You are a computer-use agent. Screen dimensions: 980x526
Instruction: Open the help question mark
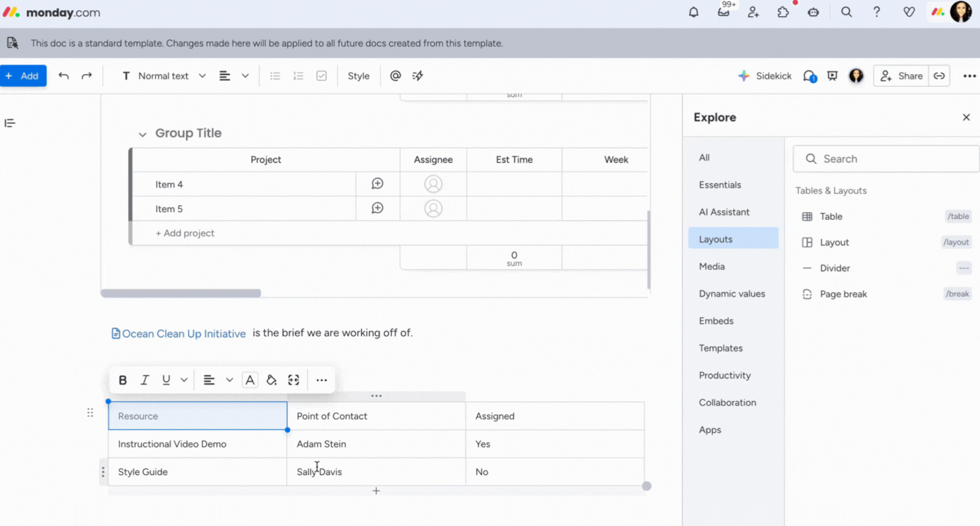point(877,12)
